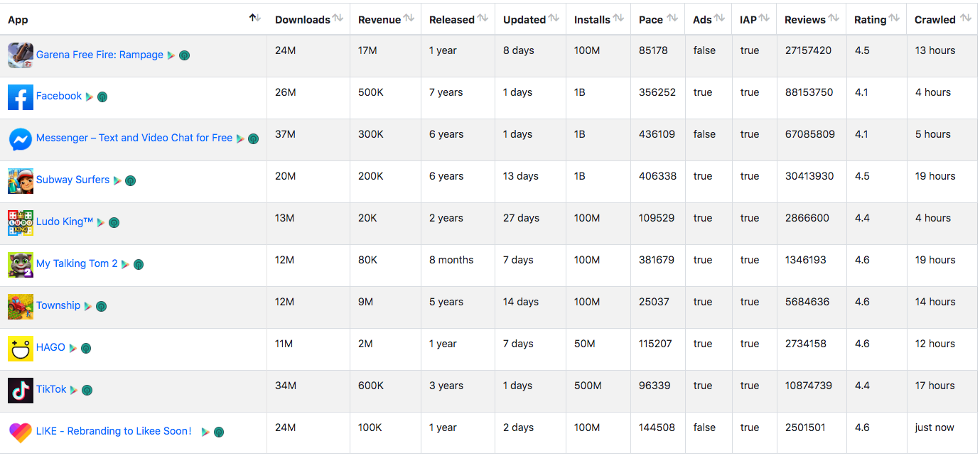The height and width of the screenshot is (458, 980).
Task: Sort the table by Reviews
Action: [x=834, y=18]
